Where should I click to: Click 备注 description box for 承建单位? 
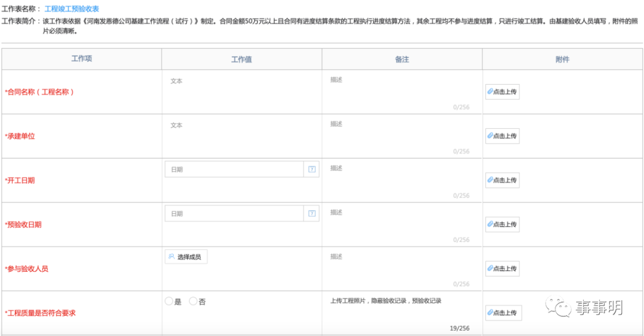click(x=401, y=135)
